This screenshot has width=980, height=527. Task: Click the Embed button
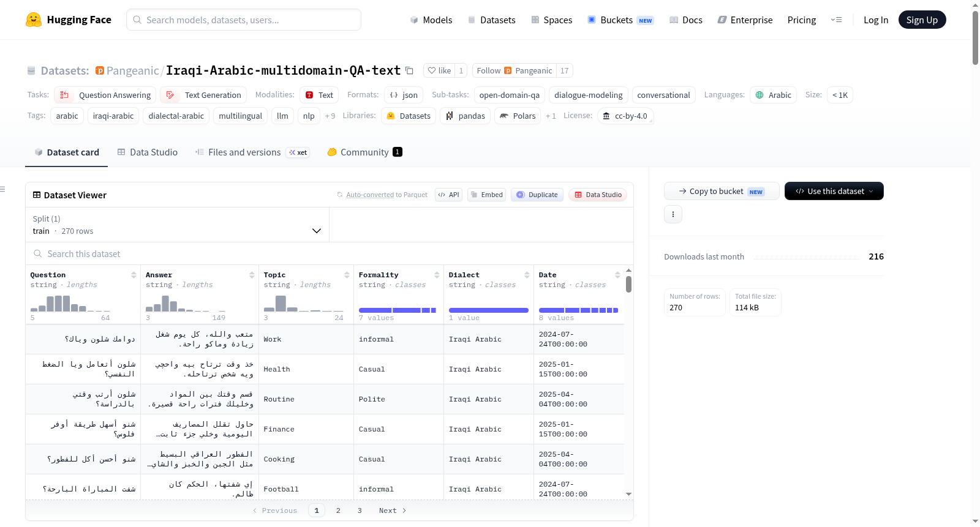[486, 195]
